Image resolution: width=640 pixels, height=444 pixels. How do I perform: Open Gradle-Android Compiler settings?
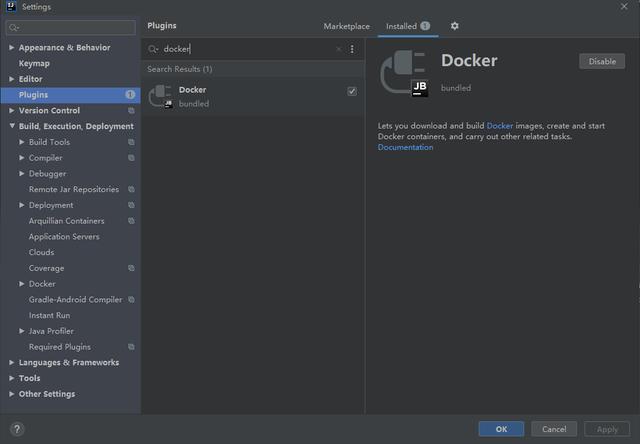[75, 300]
